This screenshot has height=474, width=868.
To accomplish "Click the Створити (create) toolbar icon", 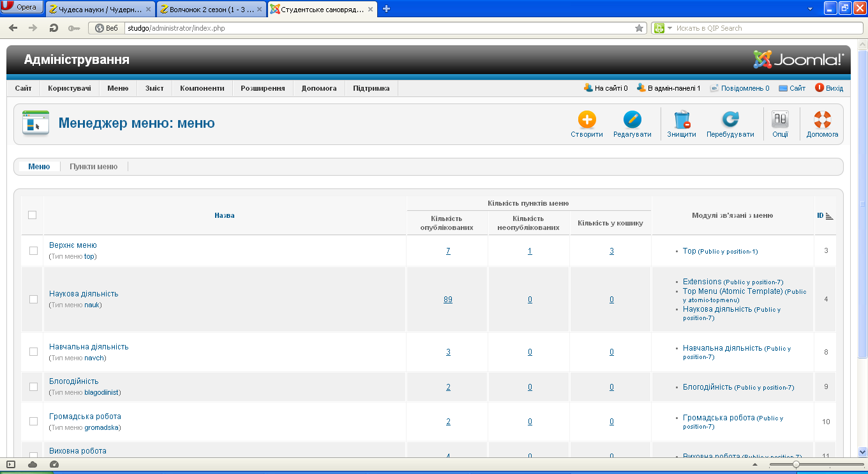I will (x=587, y=119).
